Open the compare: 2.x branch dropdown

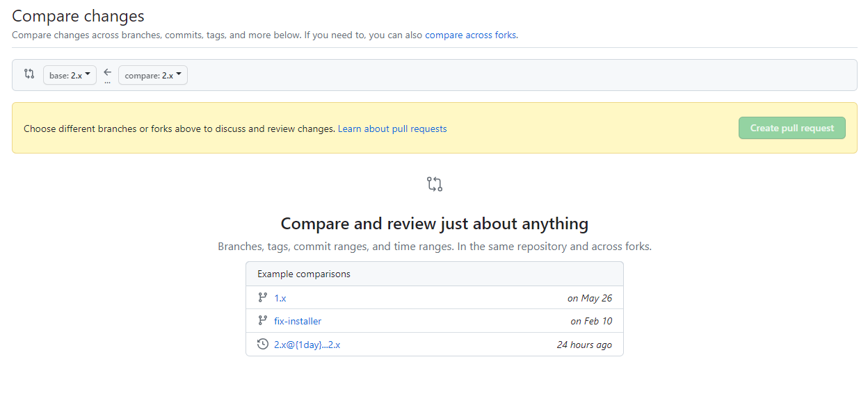click(152, 75)
